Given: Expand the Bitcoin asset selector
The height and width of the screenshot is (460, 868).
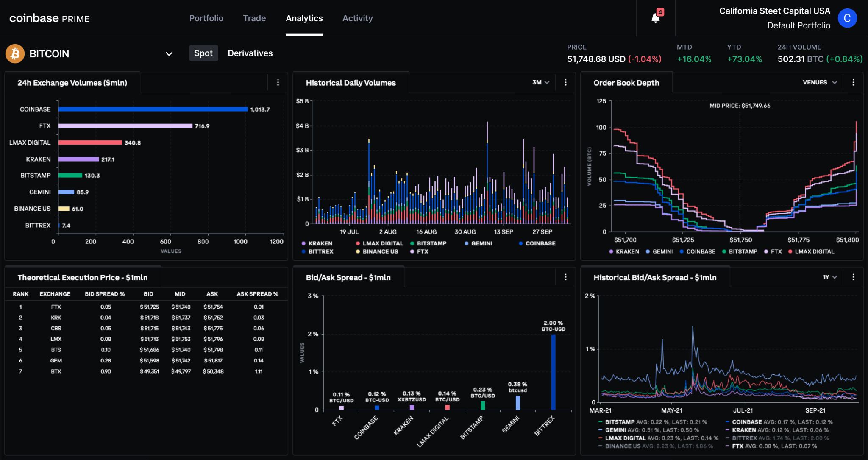Looking at the screenshot, I should tap(169, 54).
